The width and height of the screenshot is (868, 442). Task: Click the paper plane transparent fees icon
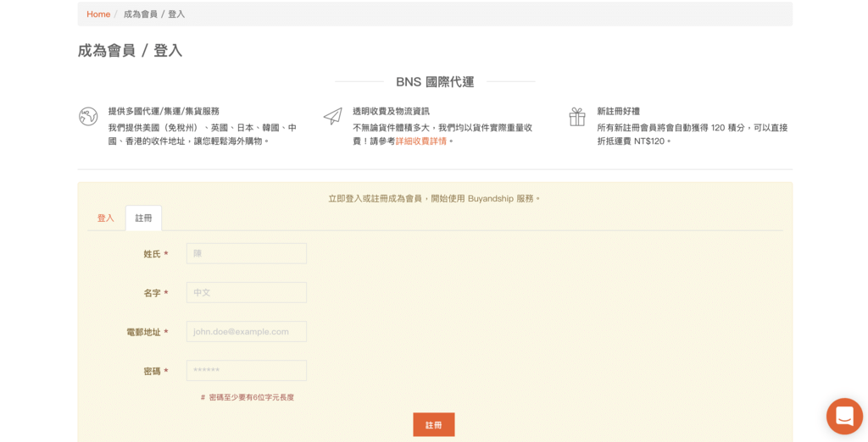(332, 116)
